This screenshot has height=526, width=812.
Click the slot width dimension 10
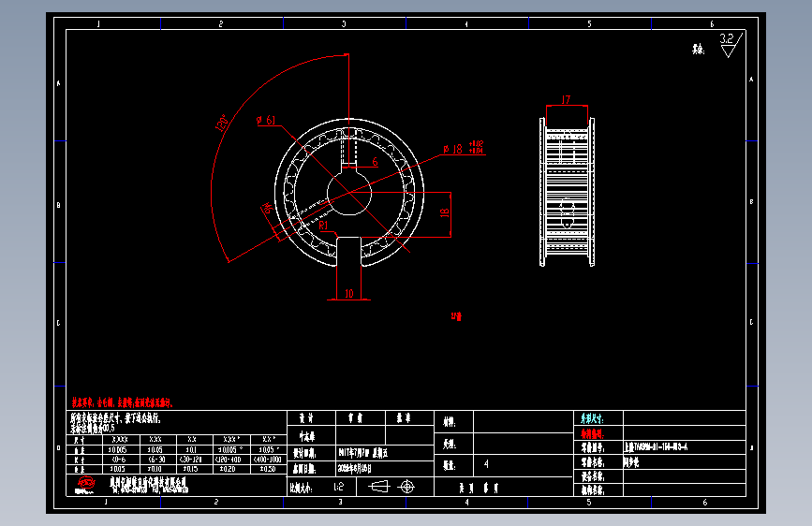pos(349,294)
